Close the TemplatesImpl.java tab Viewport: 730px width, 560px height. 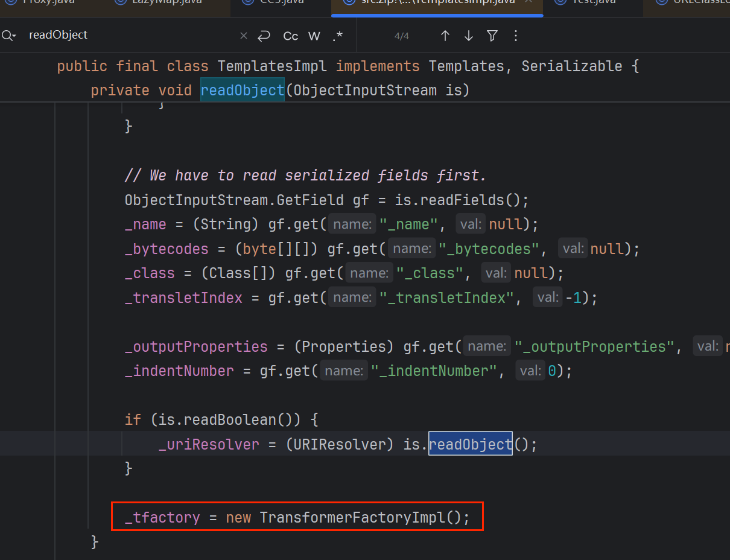pyautogui.click(x=528, y=2)
